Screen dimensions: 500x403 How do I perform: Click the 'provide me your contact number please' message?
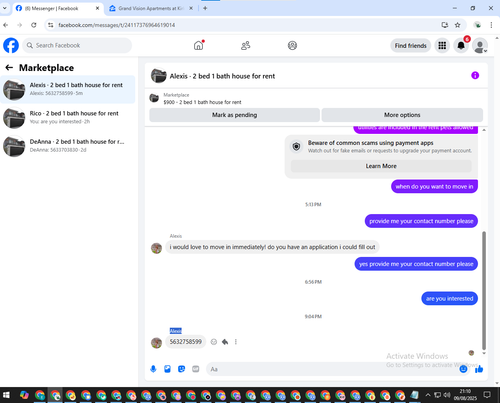[x=421, y=221]
